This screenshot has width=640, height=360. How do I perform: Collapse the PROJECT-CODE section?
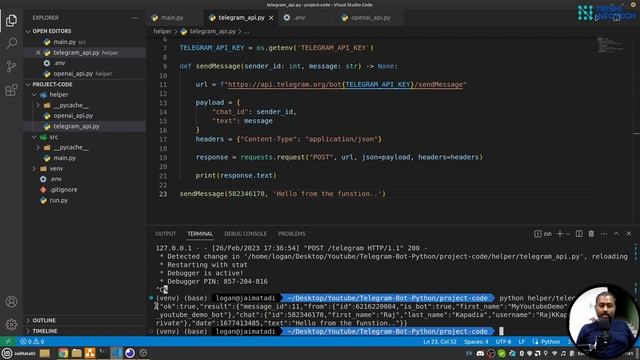[x=52, y=84]
